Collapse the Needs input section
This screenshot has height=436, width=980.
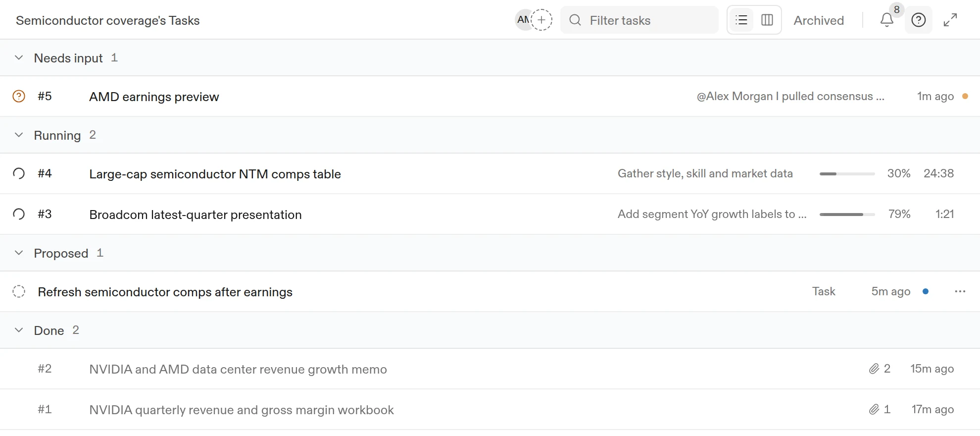[x=19, y=57]
